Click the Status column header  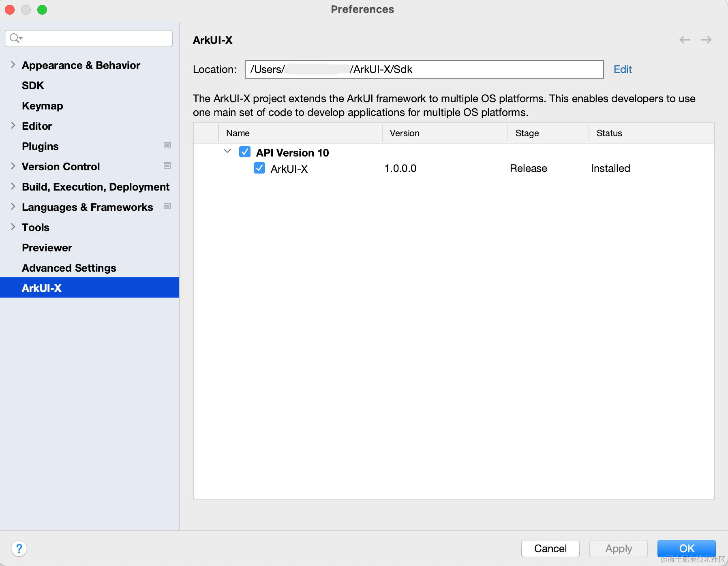pyautogui.click(x=651, y=133)
